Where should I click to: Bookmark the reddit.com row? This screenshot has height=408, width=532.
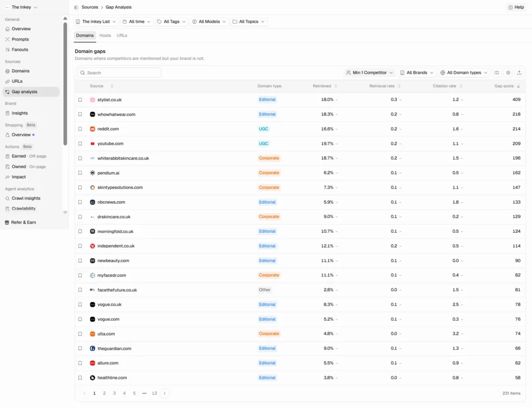(x=80, y=129)
